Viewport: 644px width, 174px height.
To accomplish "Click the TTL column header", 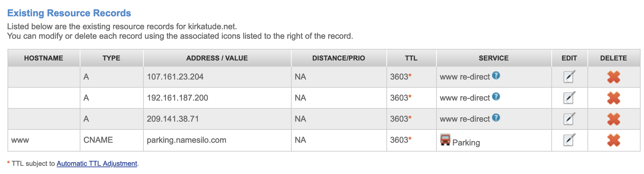I will point(411,58).
